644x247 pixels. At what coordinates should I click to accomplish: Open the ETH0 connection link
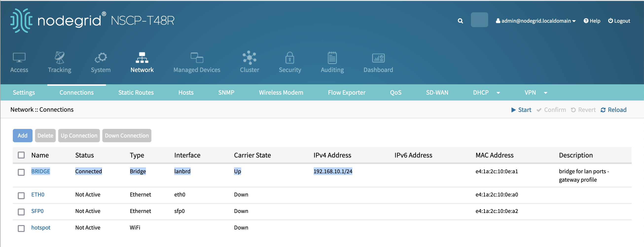[x=38, y=194]
